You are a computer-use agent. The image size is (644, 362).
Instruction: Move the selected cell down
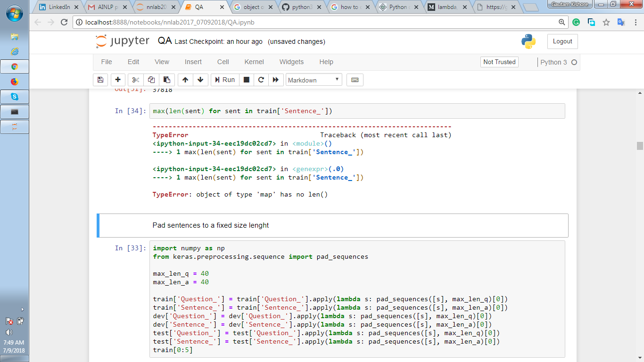click(200, 80)
